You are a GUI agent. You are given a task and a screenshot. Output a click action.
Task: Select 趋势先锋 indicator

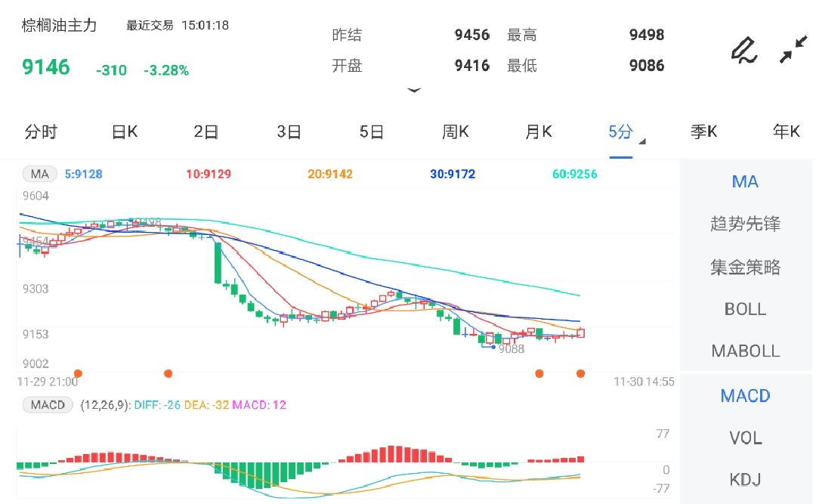(x=745, y=224)
